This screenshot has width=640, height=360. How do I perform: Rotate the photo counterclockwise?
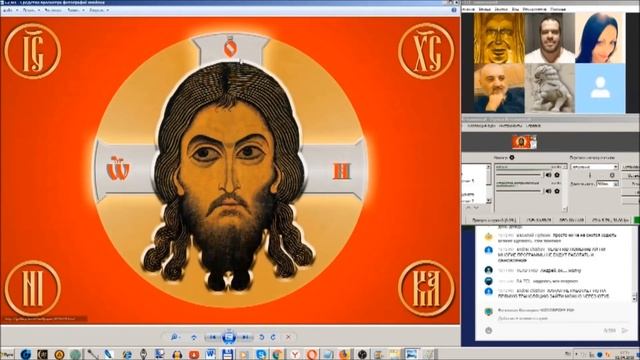pos(262,337)
